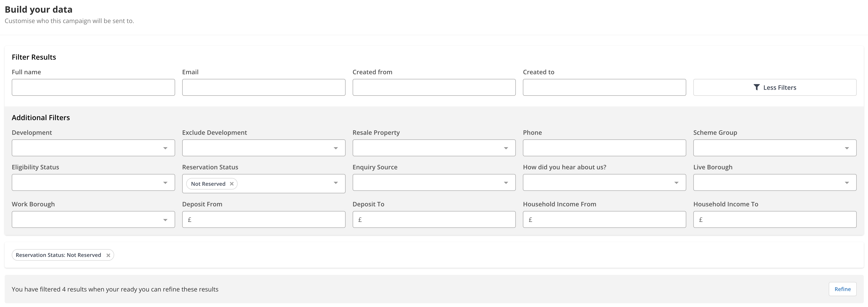Expand the Work Borough dropdown

(x=93, y=220)
